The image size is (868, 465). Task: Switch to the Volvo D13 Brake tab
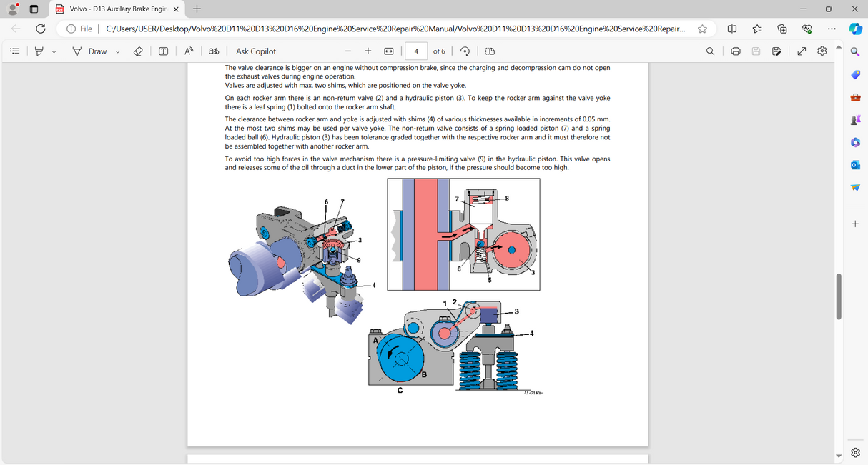(114, 9)
